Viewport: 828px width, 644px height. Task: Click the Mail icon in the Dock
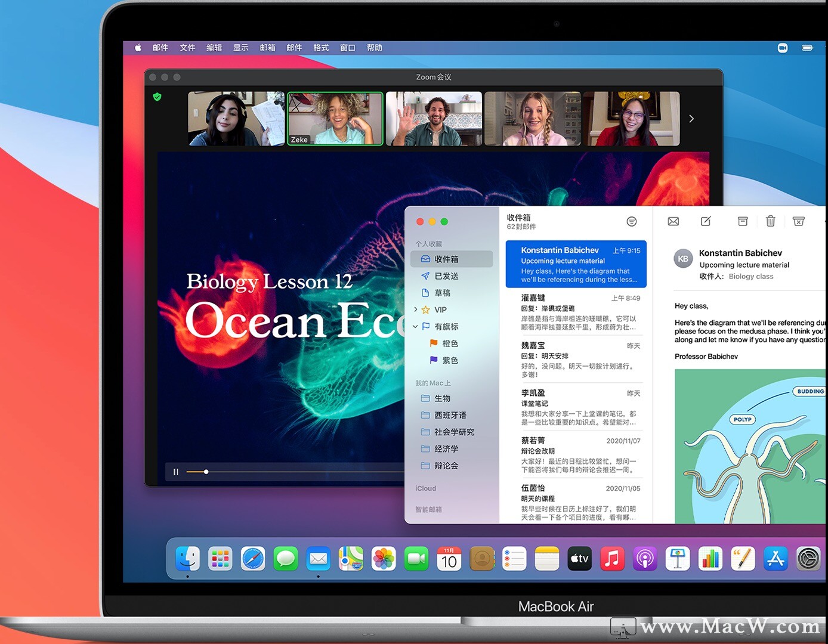coord(319,559)
